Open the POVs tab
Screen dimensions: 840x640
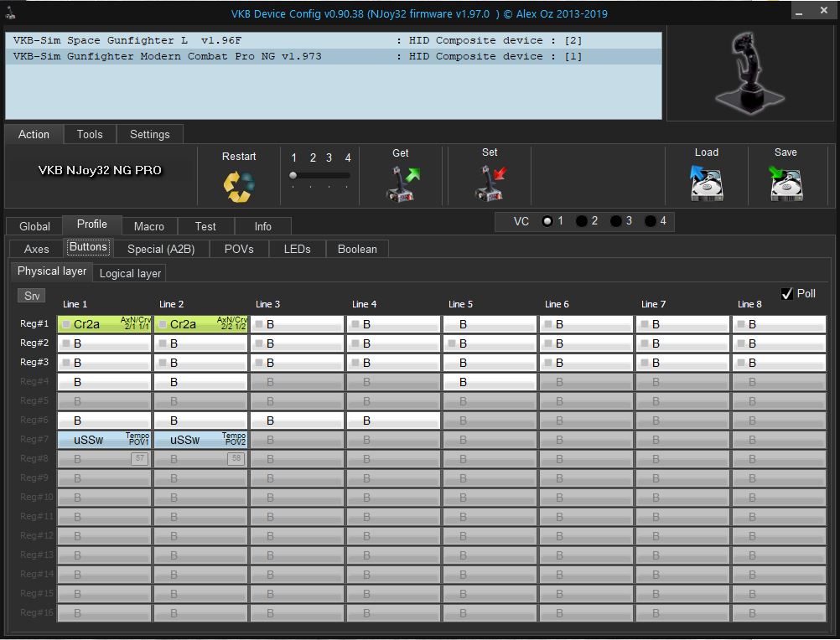pyautogui.click(x=239, y=249)
